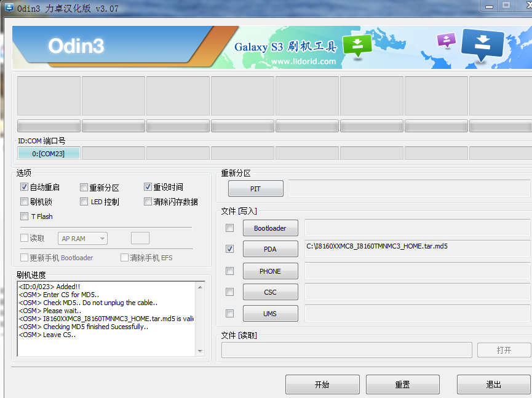Start flashing with the 开始 button

coord(322,384)
